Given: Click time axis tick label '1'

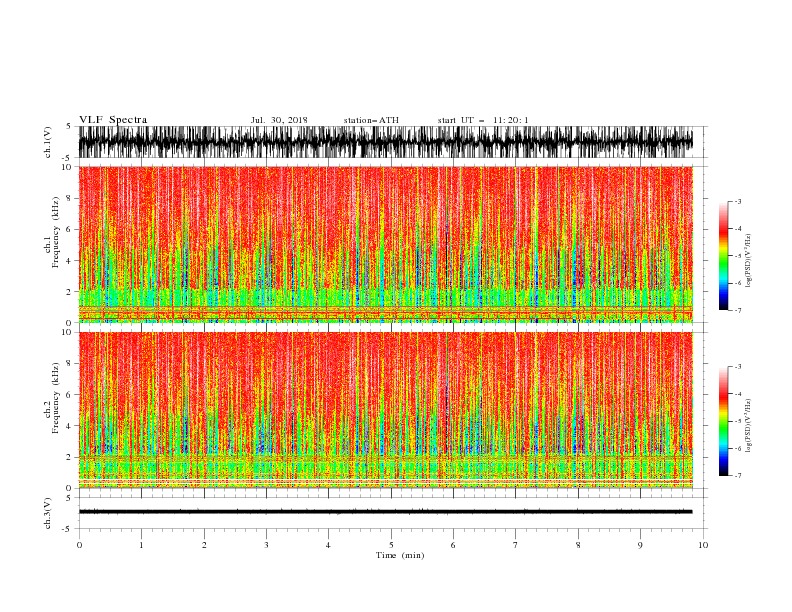Looking at the screenshot, I should pyautogui.click(x=141, y=545).
